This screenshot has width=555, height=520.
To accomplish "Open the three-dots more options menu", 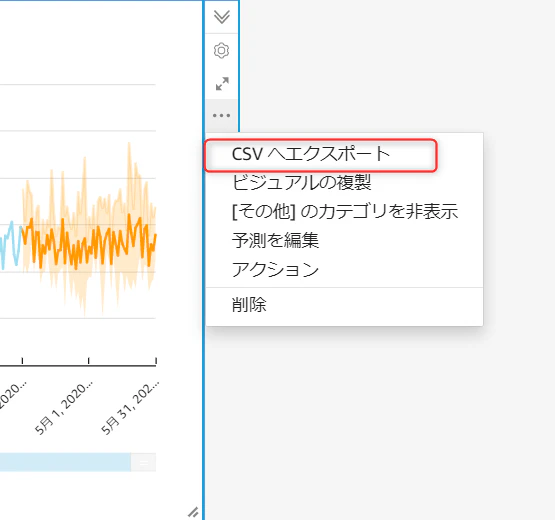I will click(222, 115).
